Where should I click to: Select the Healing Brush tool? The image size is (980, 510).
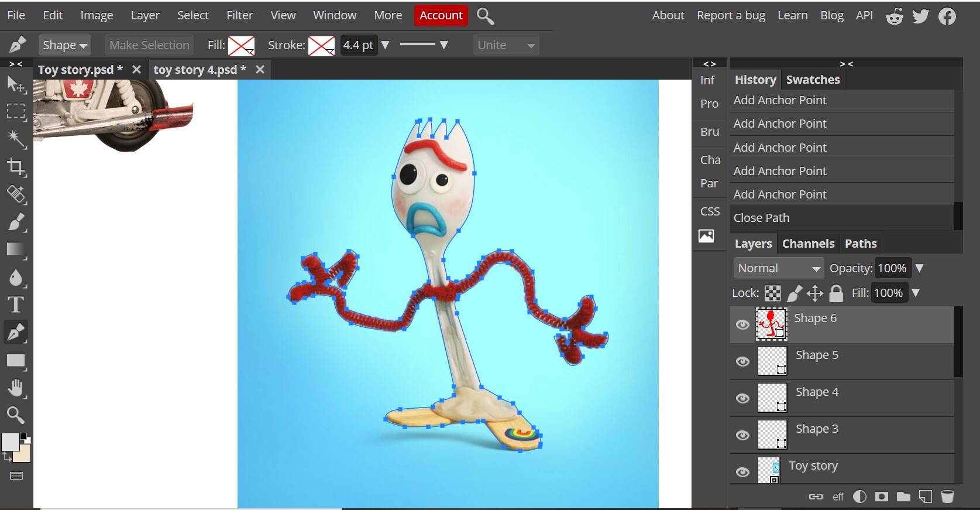tap(16, 194)
